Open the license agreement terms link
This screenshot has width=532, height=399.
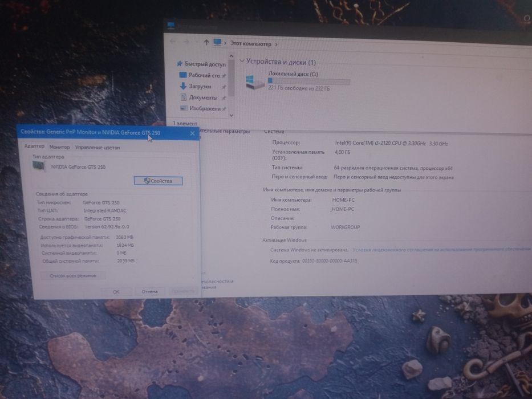(x=441, y=250)
